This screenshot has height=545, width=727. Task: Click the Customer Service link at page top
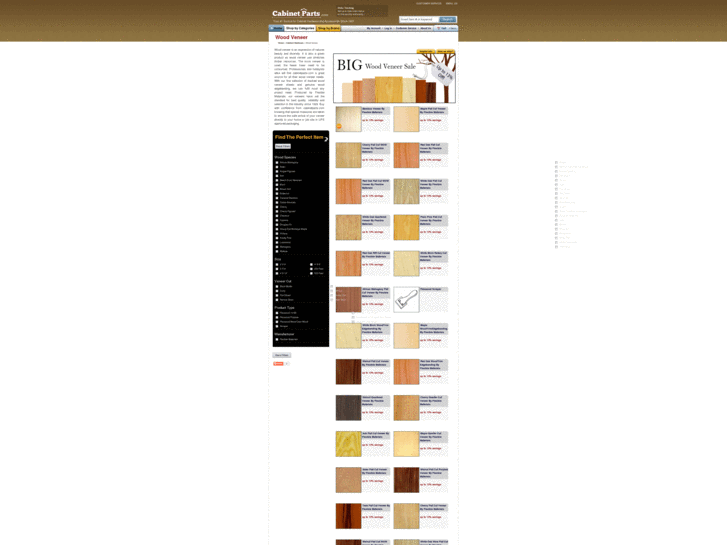tap(429, 3)
